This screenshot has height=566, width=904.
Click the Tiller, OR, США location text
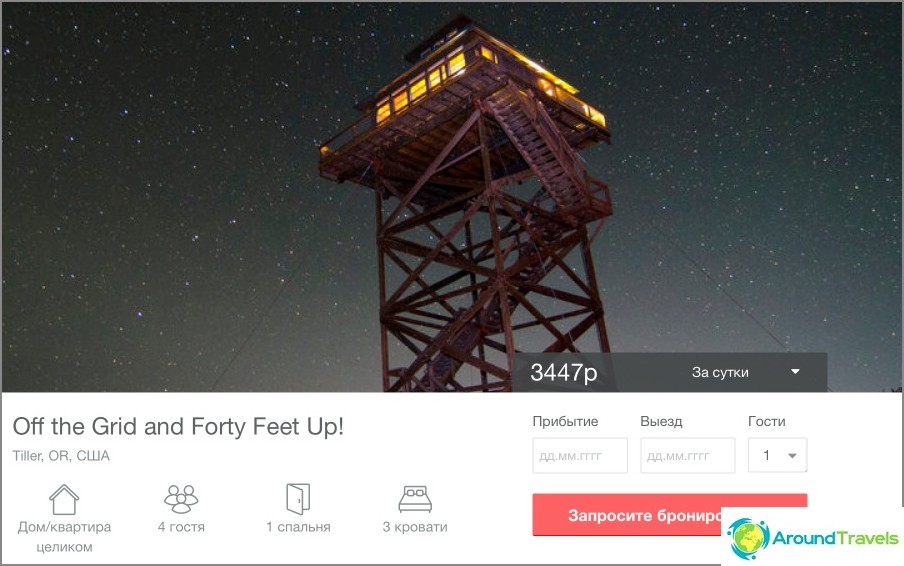point(61,456)
